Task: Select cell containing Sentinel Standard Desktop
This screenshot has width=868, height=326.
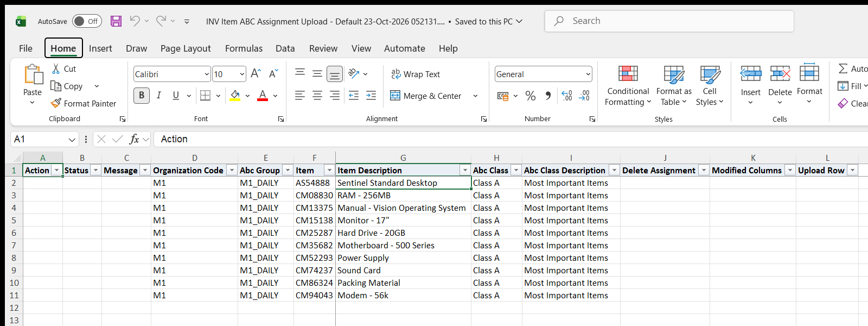Action: click(403, 183)
